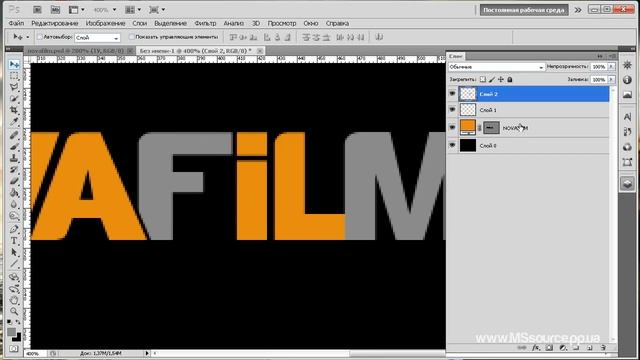Toggle lock image pixels brush icon
The height and width of the screenshot is (360, 640).
[492, 80]
